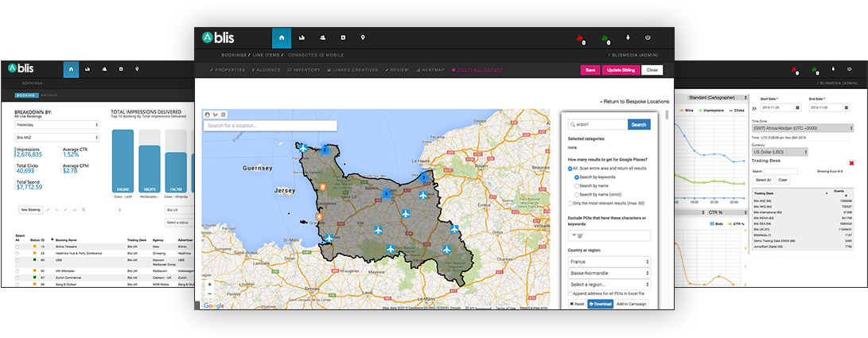Select 'Only the most relevant results' option
The image size is (868, 338).
point(571,204)
